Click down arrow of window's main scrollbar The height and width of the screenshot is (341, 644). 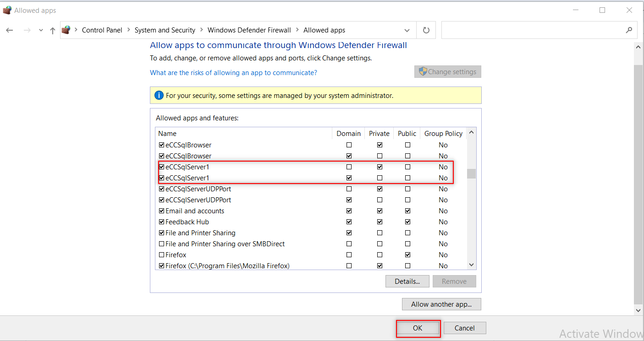(x=639, y=310)
